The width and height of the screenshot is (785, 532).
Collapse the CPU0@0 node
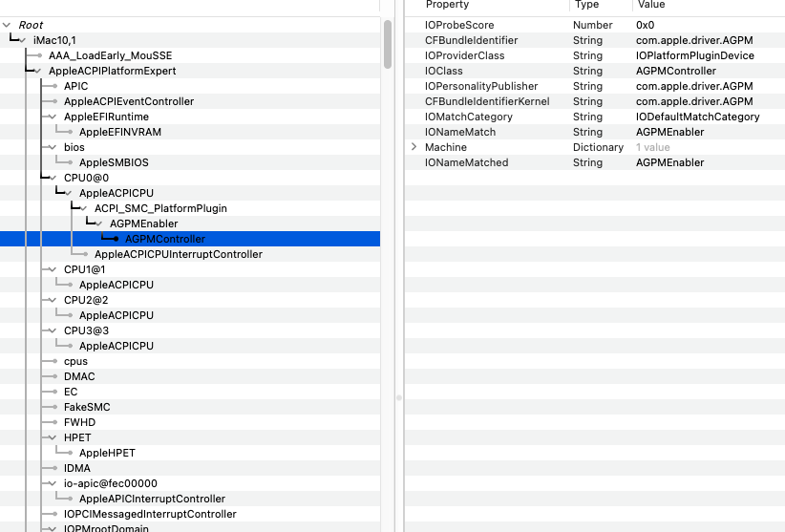coord(53,178)
